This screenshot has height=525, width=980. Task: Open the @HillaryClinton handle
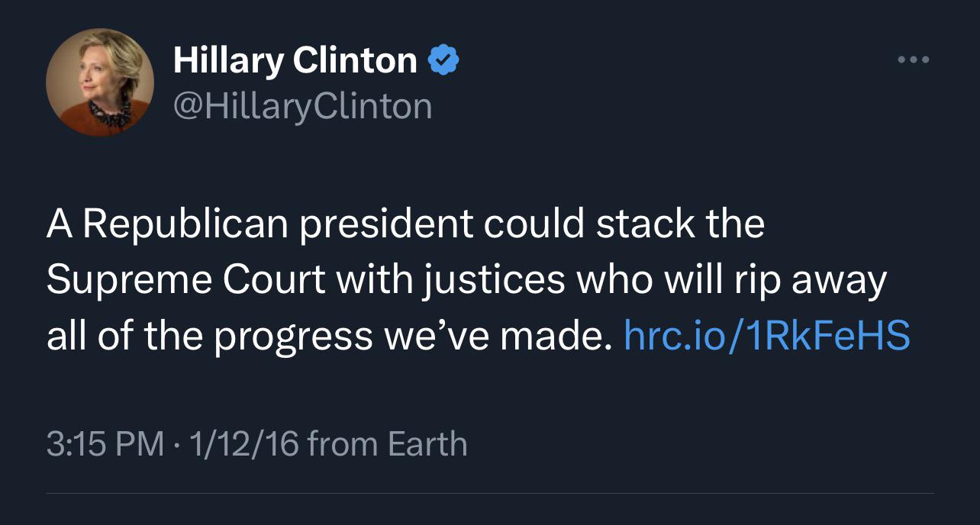[x=302, y=106]
